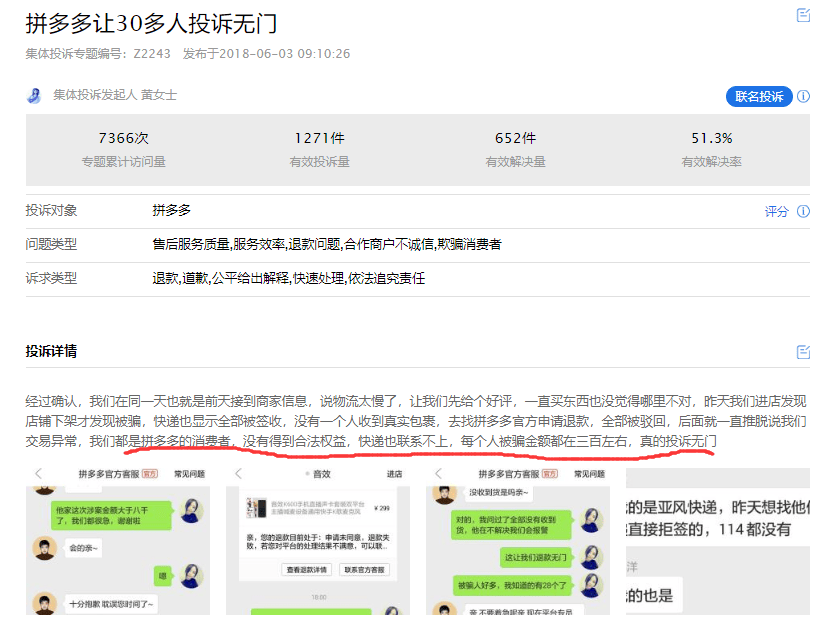Click the info icon next to 联名投诉
Viewport: 840px width, 630px height.
point(803,96)
